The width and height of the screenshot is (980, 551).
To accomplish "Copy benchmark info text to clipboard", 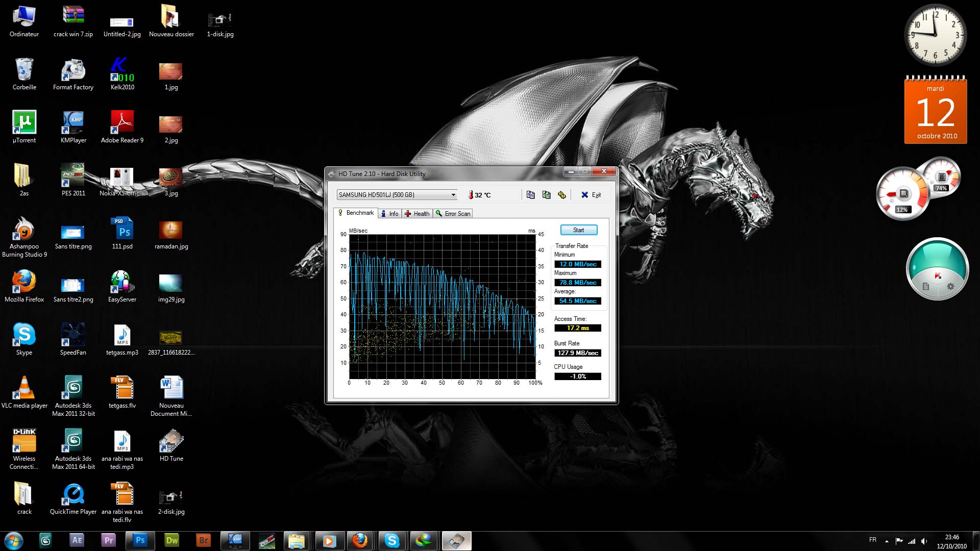I will tap(530, 195).
